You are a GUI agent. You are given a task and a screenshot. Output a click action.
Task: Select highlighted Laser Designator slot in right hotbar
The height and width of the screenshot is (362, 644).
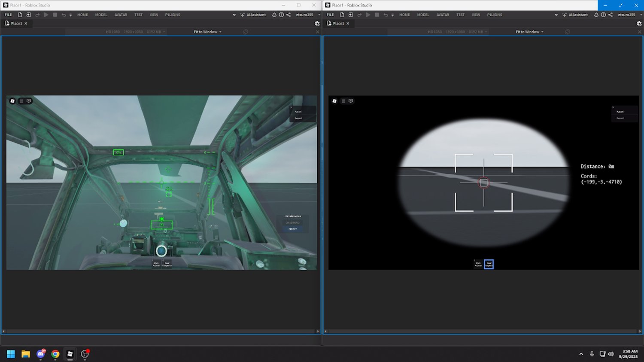click(x=489, y=264)
